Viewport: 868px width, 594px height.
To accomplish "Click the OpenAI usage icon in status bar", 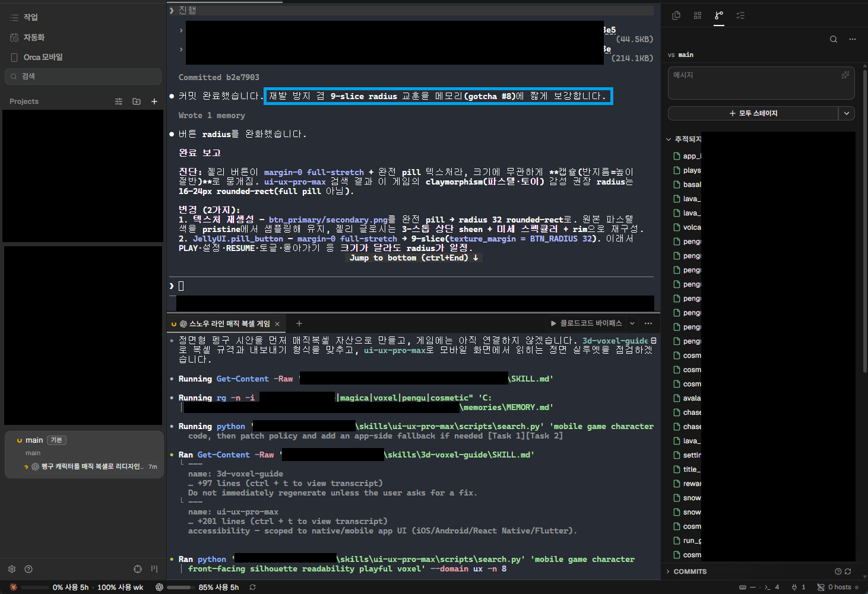I will pos(159,587).
